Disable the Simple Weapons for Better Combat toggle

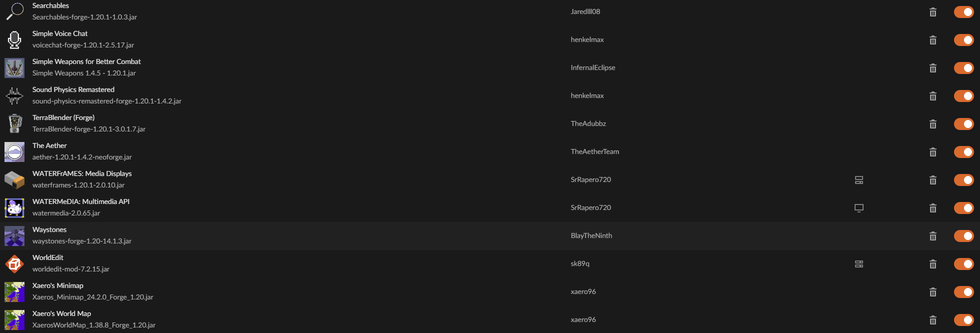(x=964, y=68)
